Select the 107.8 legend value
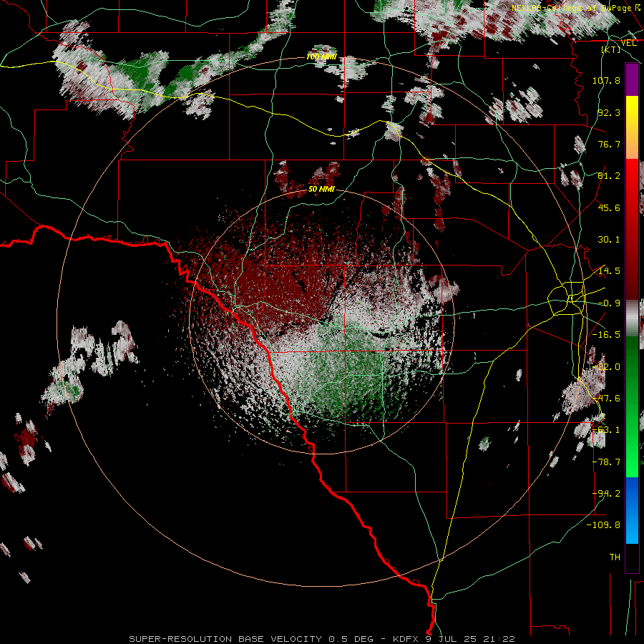This screenshot has height=644, width=644. pyautogui.click(x=606, y=80)
